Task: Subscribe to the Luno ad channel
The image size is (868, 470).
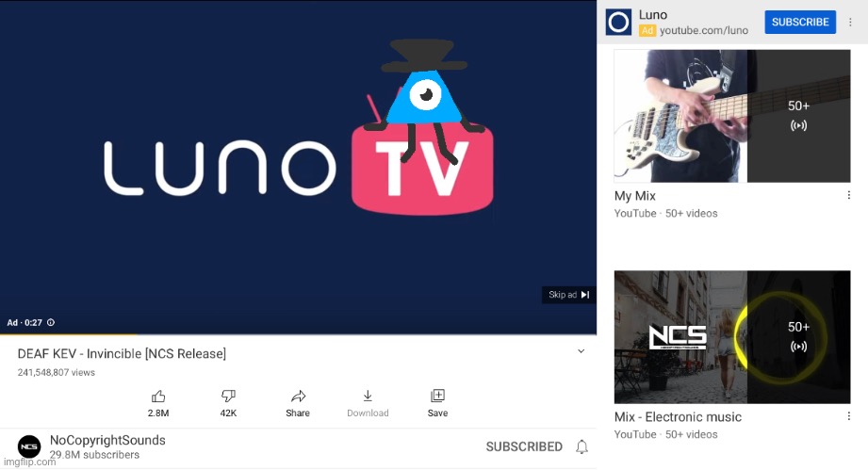Action: click(x=800, y=22)
